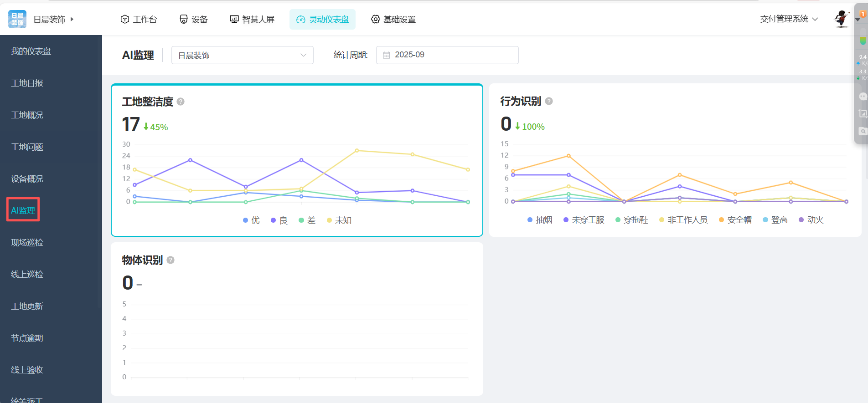Screen dimensions: 868x403
Task: Click the AI监理 page heading
Action: point(138,55)
